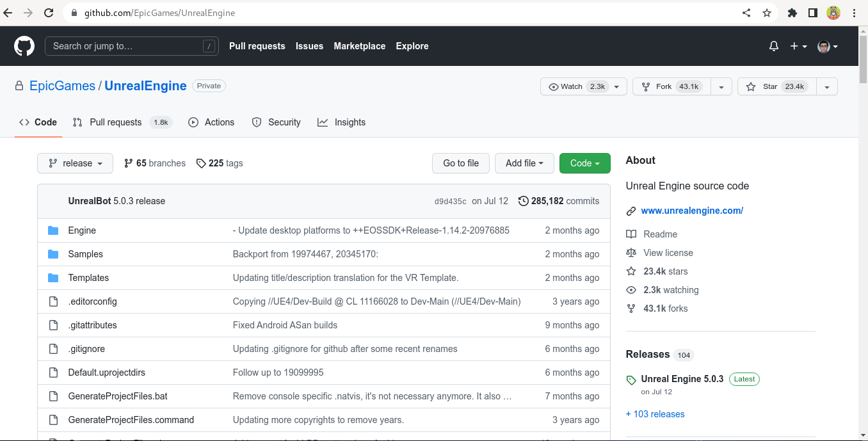This screenshot has width=868, height=441.
Task: Open the UnrealEngine repository link
Action: pyautogui.click(x=145, y=86)
